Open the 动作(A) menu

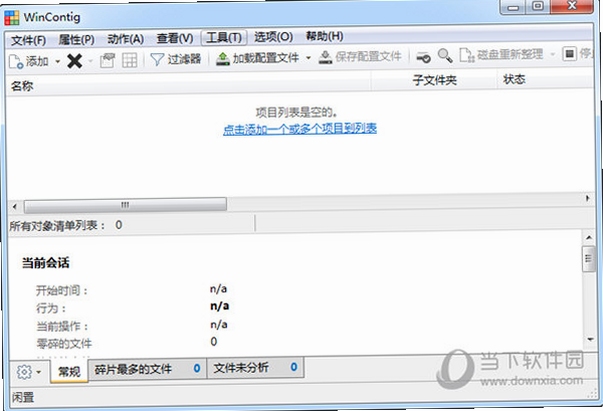(125, 39)
